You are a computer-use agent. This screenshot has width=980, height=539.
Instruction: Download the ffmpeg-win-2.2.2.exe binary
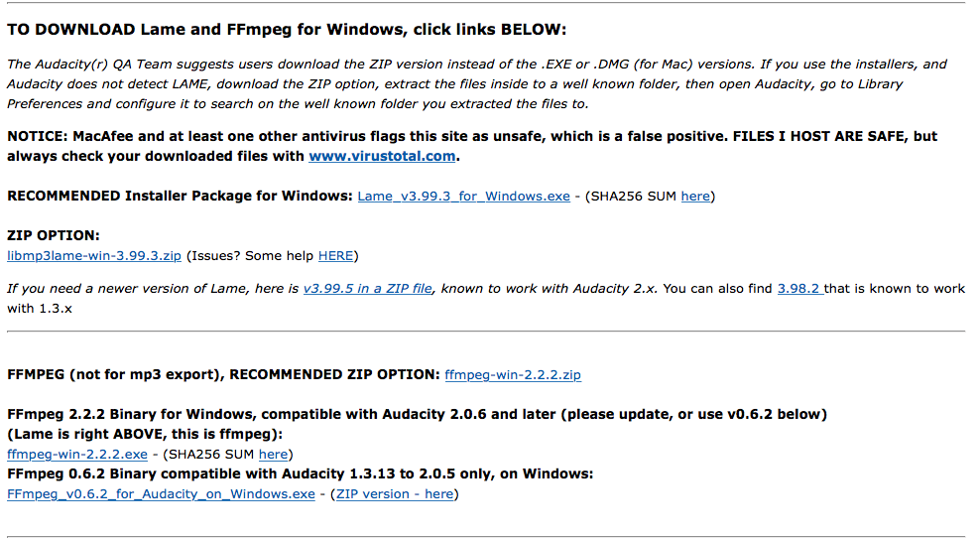tap(77, 455)
